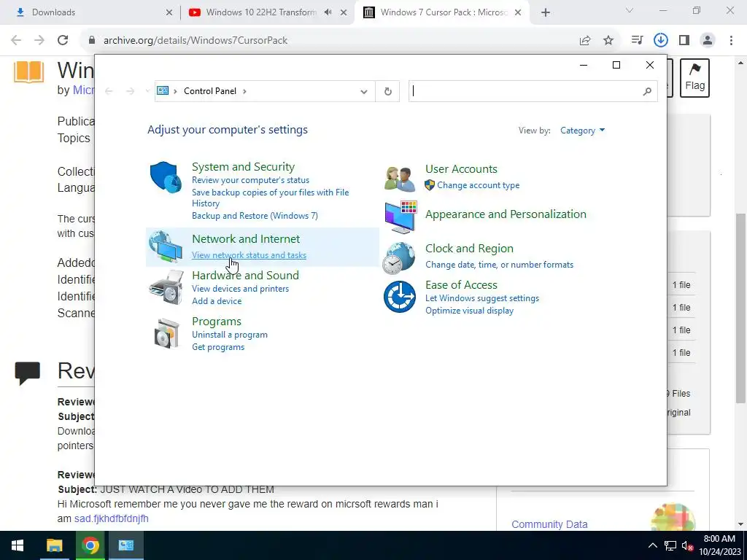
Task: Open a new Chrome tab
Action: [546, 13]
